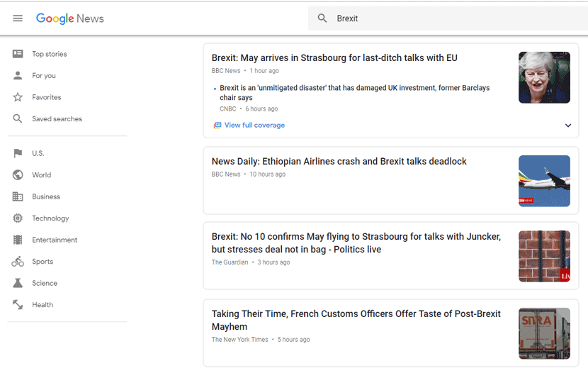Viewport: 588px width, 378px height.
Task: Go to Saved searches
Action: coord(57,119)
